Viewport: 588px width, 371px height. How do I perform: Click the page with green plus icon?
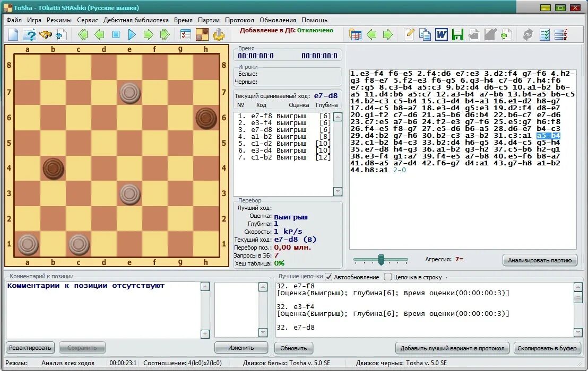[x=506, y=35]
